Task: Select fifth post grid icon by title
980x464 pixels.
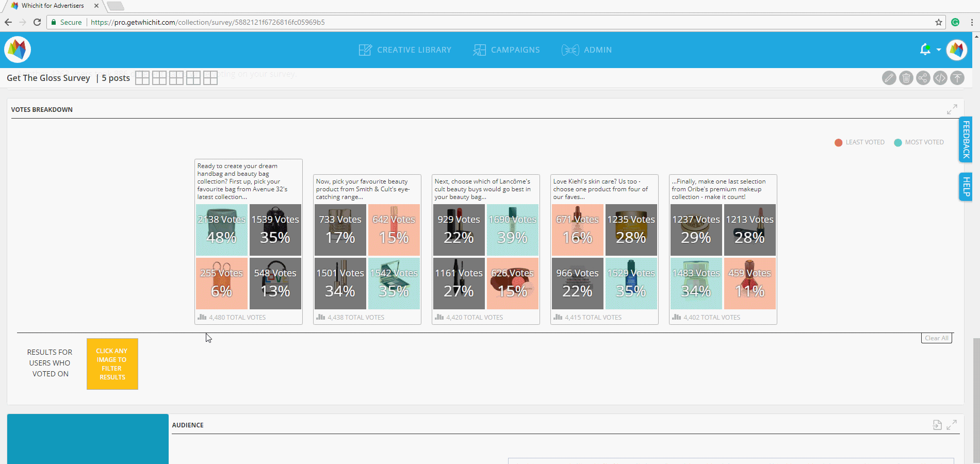Action: coord(210,78)
